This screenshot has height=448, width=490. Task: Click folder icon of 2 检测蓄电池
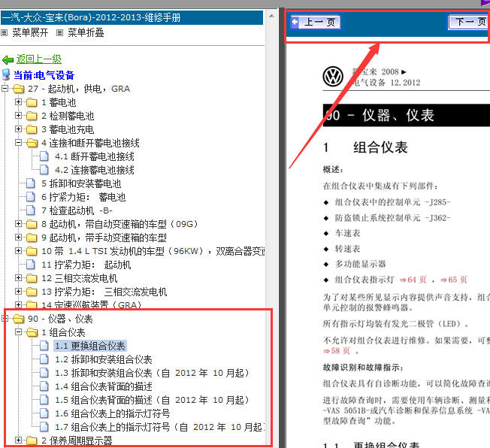pos(32,116)
